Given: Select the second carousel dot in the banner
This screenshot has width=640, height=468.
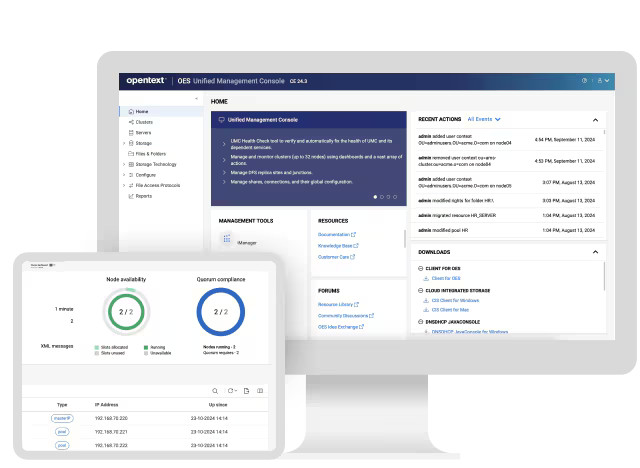Looking at the screenshot, I should click(382, 197).
